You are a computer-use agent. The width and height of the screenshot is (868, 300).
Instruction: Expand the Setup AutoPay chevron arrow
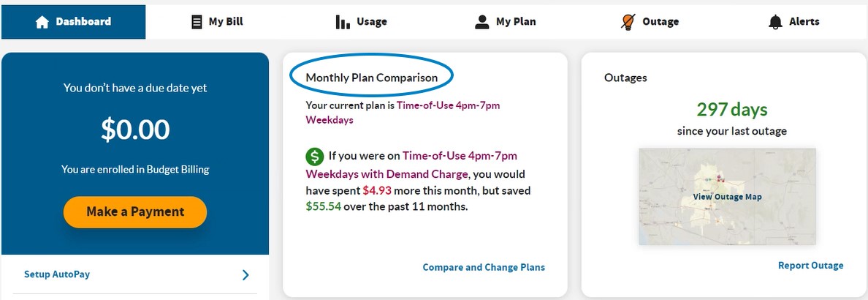(245, 275)
